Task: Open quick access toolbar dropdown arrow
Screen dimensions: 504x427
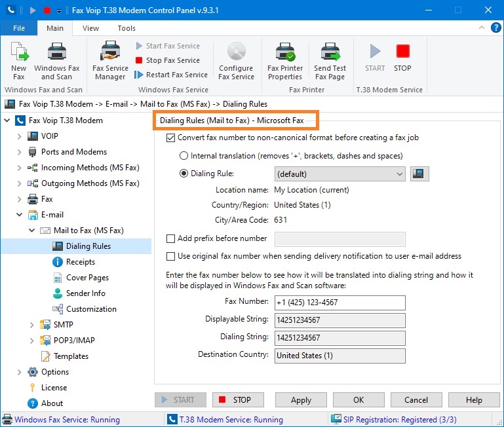Action: 59,11
